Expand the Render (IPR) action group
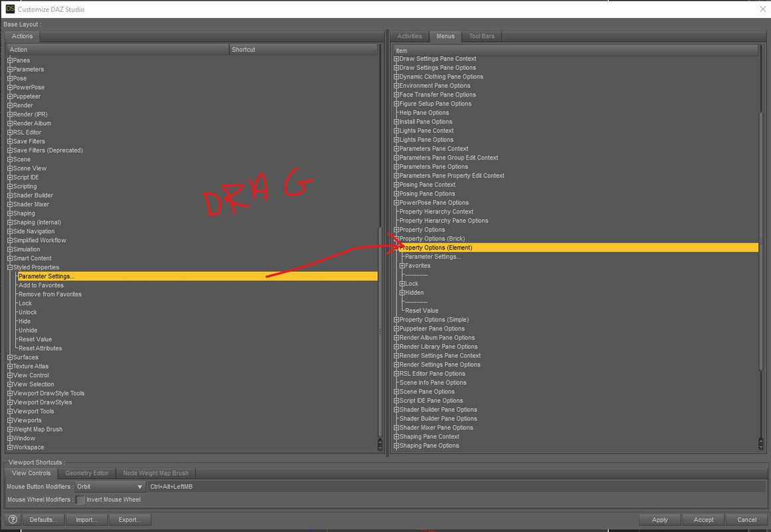 point(10,114)
